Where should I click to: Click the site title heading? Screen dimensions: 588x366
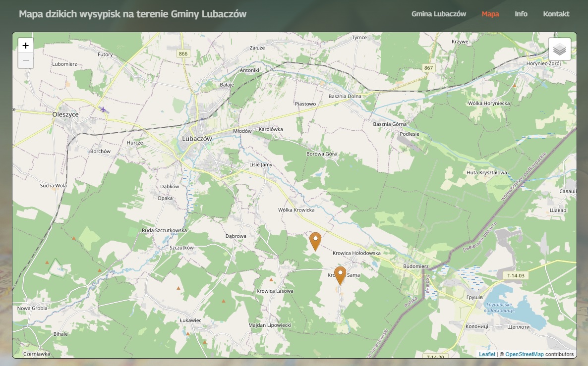coord(132,14)
